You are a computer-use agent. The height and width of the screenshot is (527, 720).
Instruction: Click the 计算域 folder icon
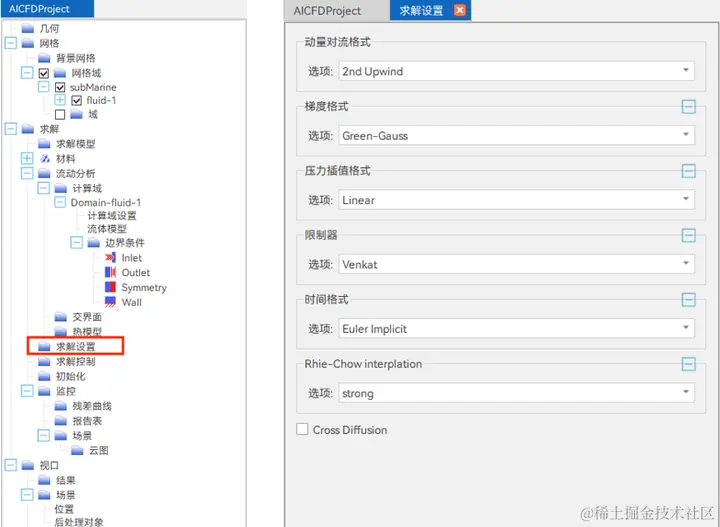pyautogui.click(x=61, y=188)
